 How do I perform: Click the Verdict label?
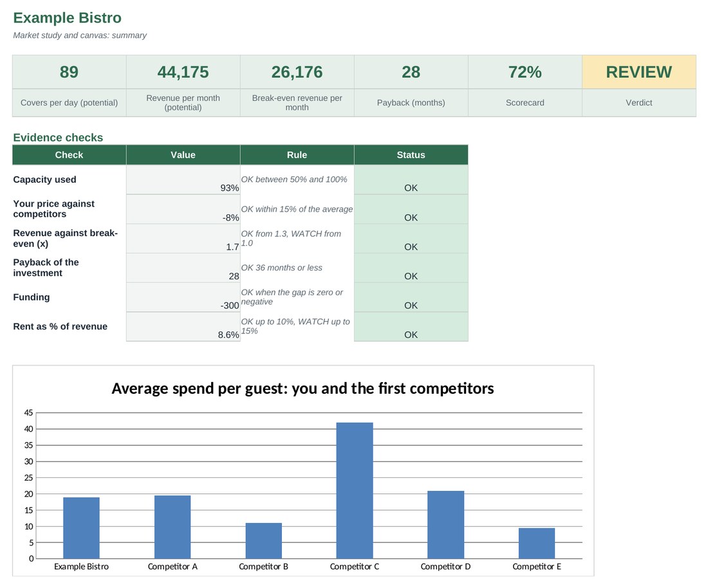[x=639, y=102]
